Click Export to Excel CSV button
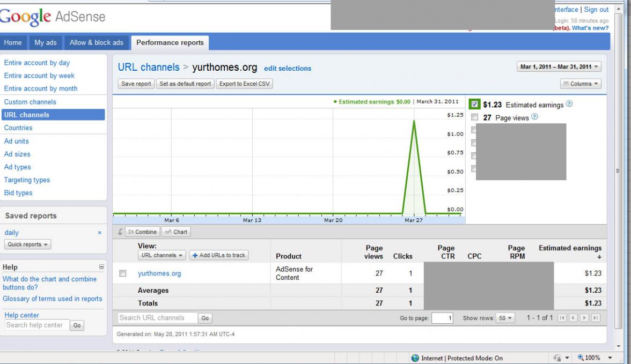 245,84
